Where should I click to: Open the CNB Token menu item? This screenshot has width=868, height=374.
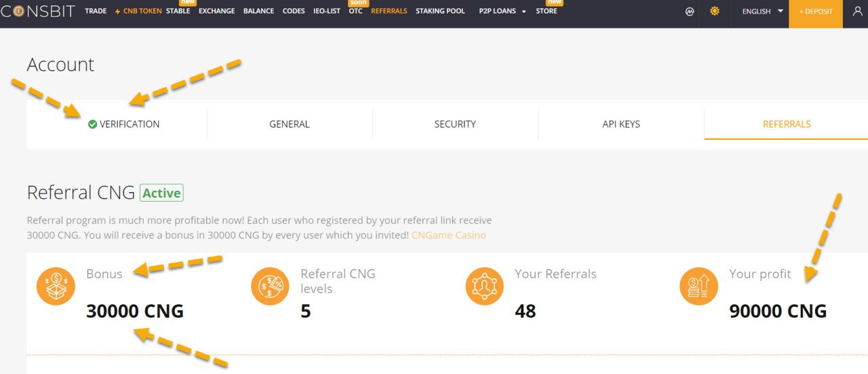click(138, 12)
